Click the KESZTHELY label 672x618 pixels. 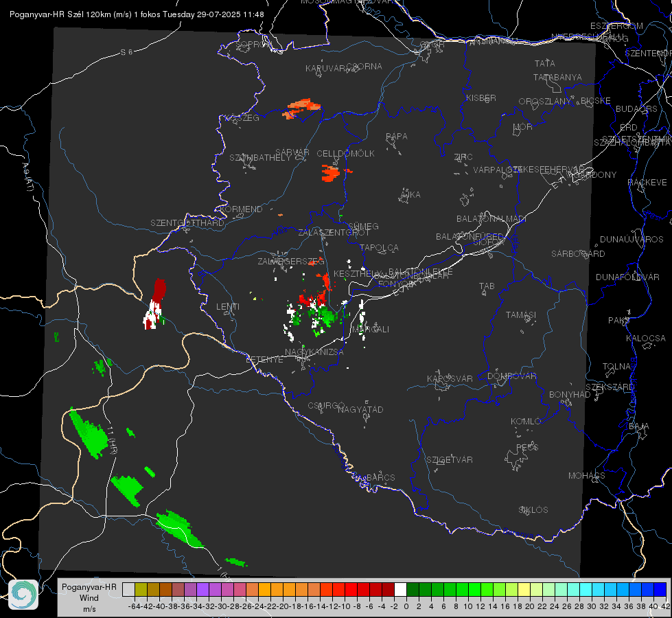[x=358, y=273]
